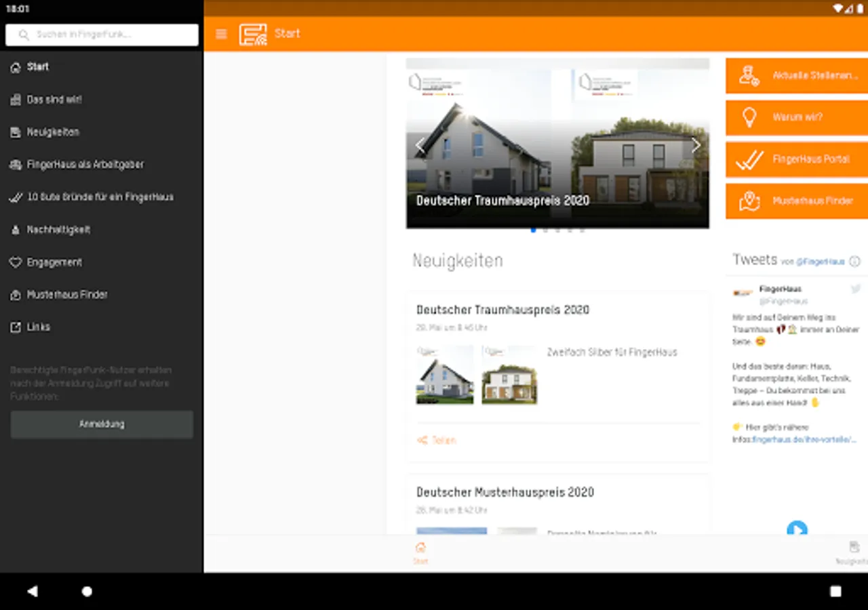Open the 'Warum wir?' orange button
The image size is (868, 610).
(x=797, y=118)
